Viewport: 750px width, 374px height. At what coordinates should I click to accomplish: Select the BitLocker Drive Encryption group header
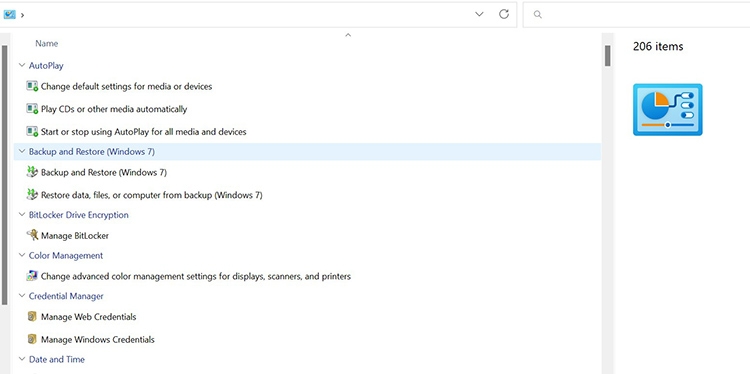tap(78, 215)
